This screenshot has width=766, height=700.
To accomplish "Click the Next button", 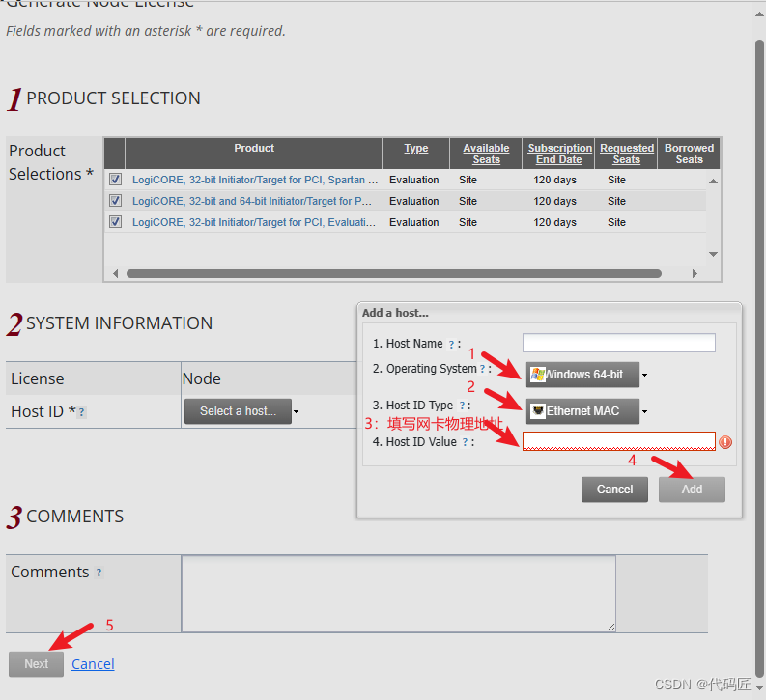I will (36, 664).
